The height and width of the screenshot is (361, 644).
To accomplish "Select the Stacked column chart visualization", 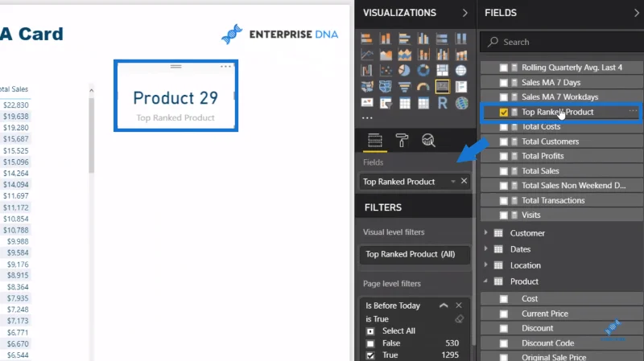I will click(x=386, y=39).
